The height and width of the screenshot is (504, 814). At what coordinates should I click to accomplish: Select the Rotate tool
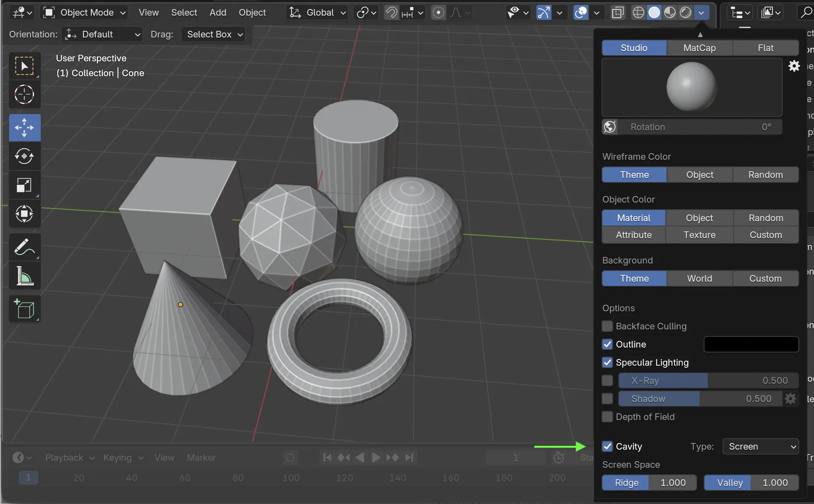[x=24, y=156]
